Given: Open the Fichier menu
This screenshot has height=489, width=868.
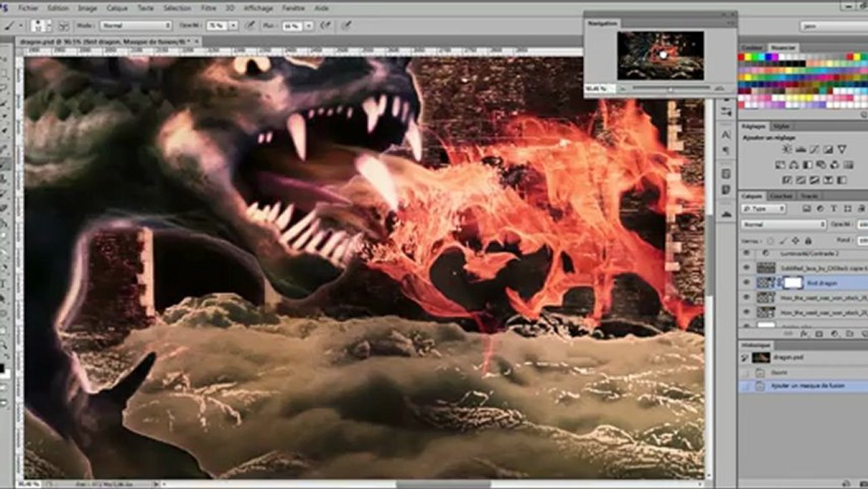Looking at the screenshot, I should coord(29,8).
